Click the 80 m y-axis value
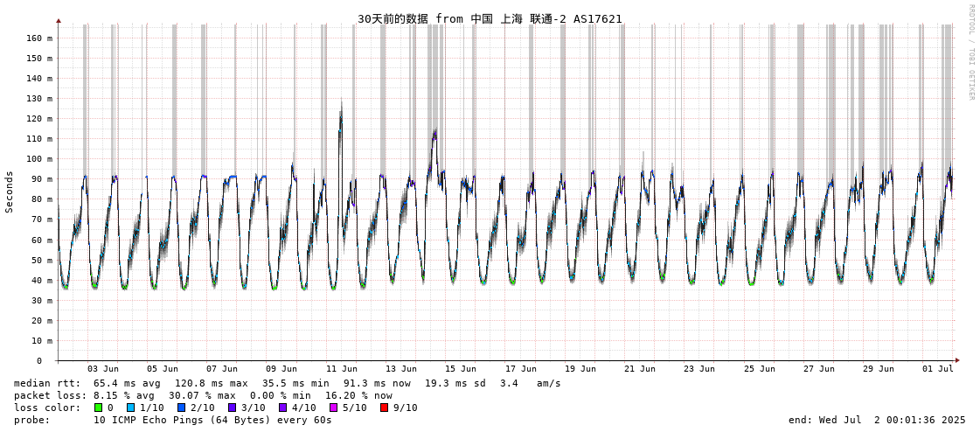This screenshot has height=432, width=980. [42, 199]
